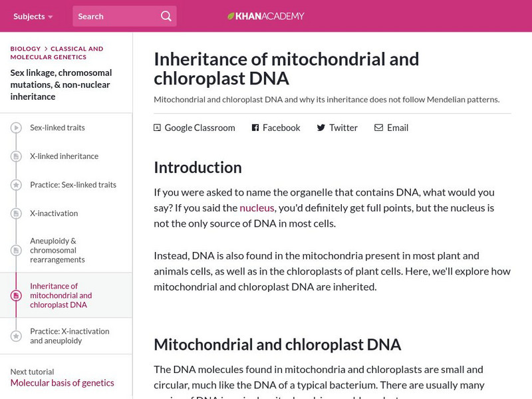Click the Facebook share icon

[255, 128]
